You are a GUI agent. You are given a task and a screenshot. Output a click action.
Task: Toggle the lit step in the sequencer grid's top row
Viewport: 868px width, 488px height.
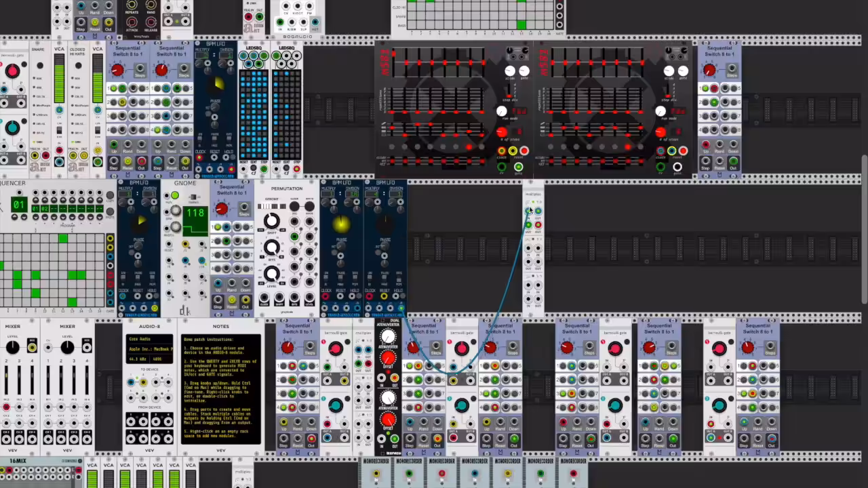click(62, 239)
